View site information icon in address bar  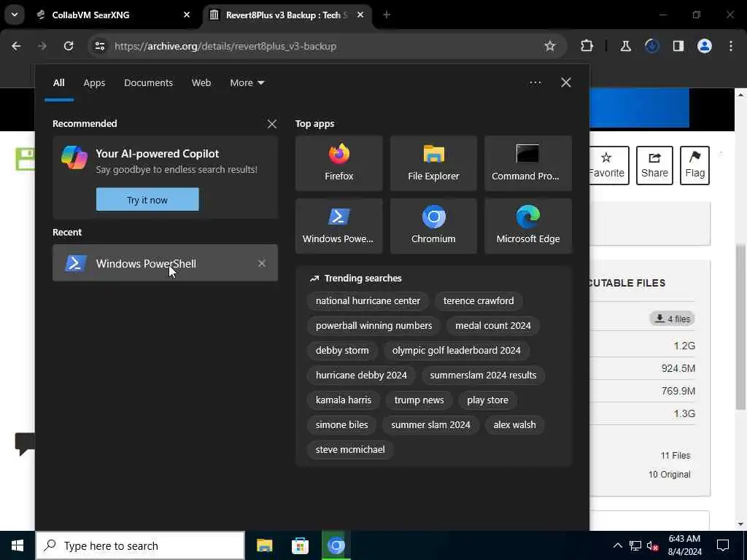[x=99, y=46]
